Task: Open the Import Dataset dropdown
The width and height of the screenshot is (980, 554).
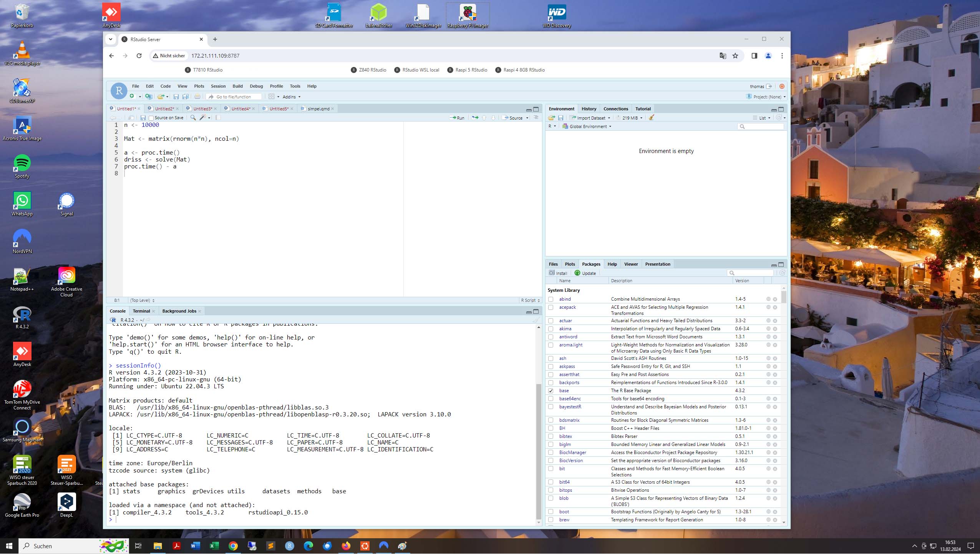Action: tap(591, 118)
